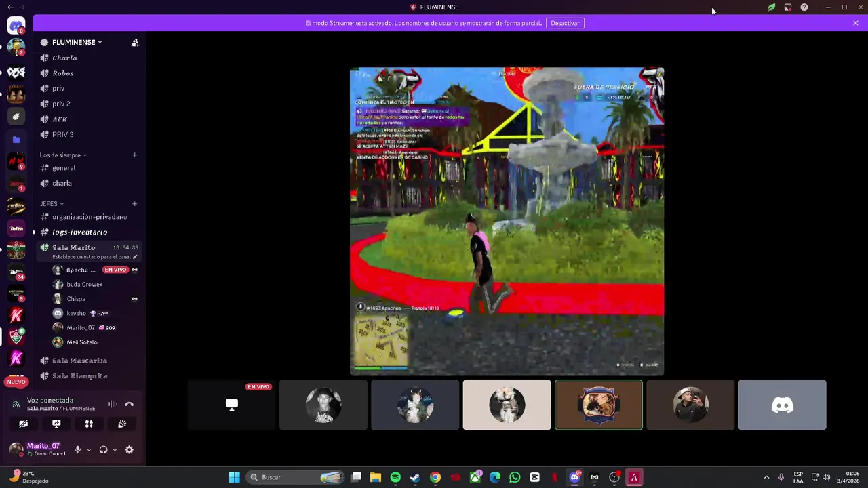
Task: Open microphone input options arrow
Action: pos(89,449)
